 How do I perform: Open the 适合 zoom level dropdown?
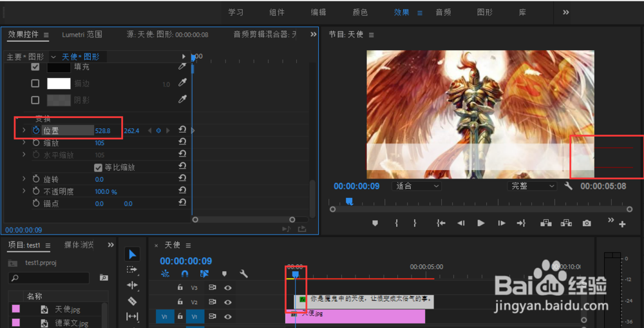[417, 186]
